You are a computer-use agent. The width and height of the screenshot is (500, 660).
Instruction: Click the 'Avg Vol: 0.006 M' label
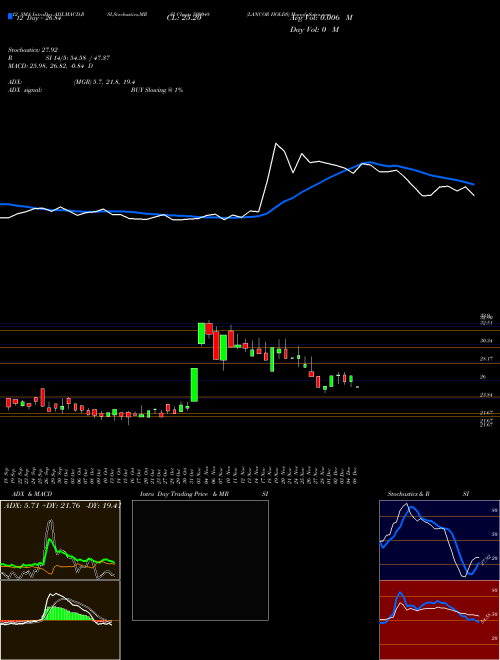pyautogui.click(x=321, y=18)
